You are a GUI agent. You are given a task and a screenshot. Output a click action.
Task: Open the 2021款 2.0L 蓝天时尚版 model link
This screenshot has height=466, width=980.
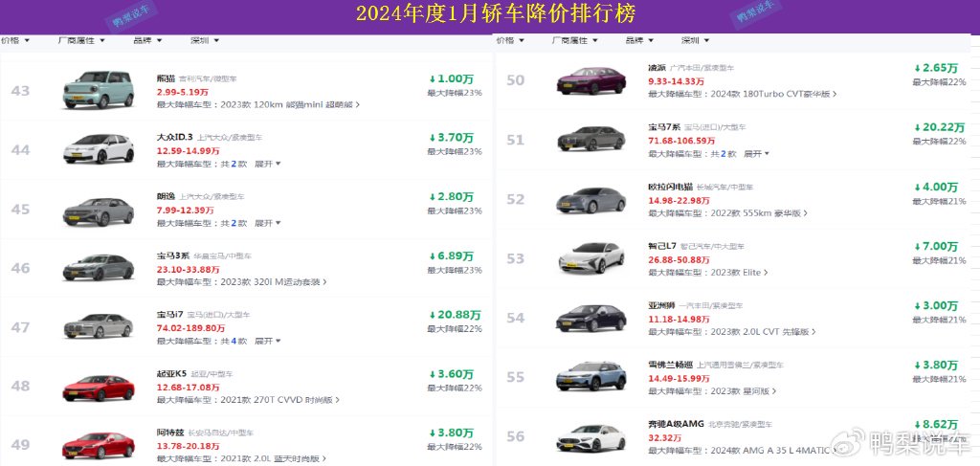pos(273,458)
